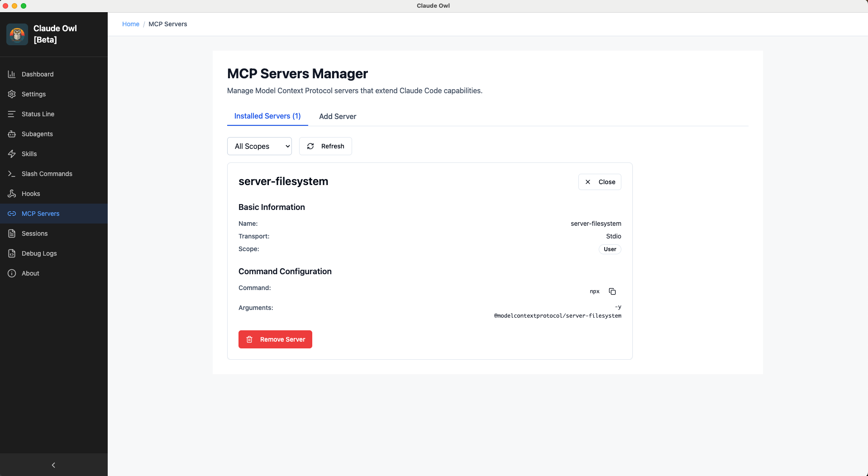The width and height of the screenshot is (868, 476).
Task: Click the Claude Owl [Beta] title
Action: [x=55, y=34]
